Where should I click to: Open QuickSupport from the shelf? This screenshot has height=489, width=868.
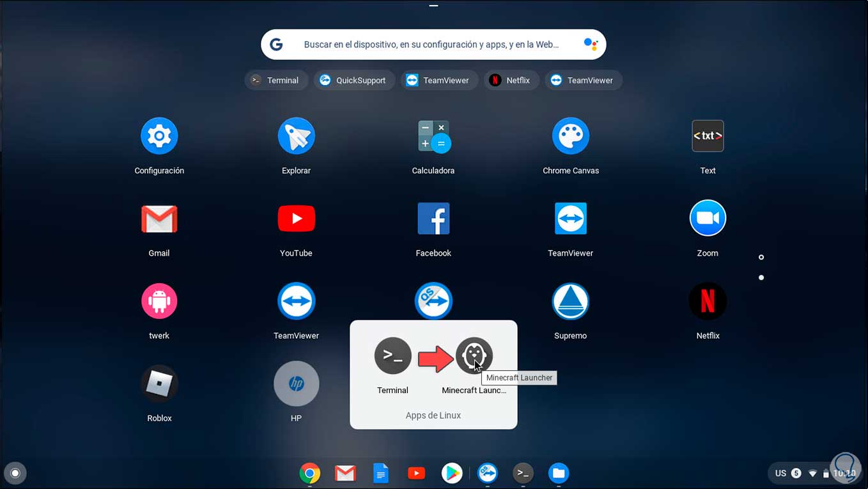(x=488, y=473)
